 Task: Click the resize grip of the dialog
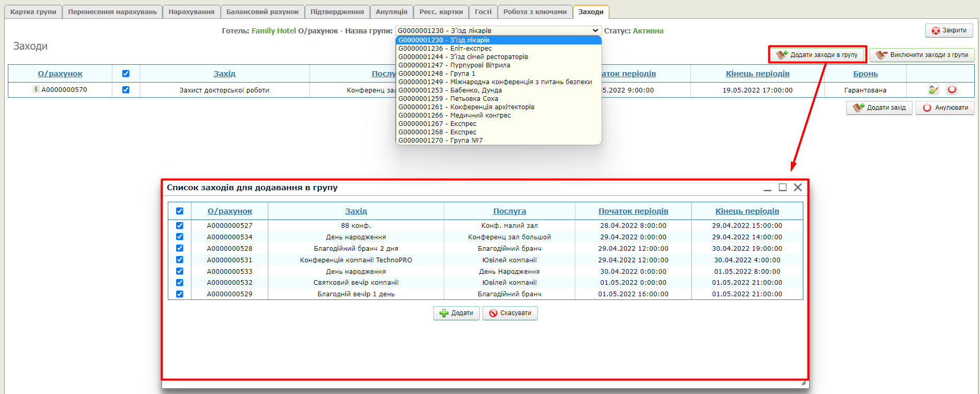click(803, 384)
